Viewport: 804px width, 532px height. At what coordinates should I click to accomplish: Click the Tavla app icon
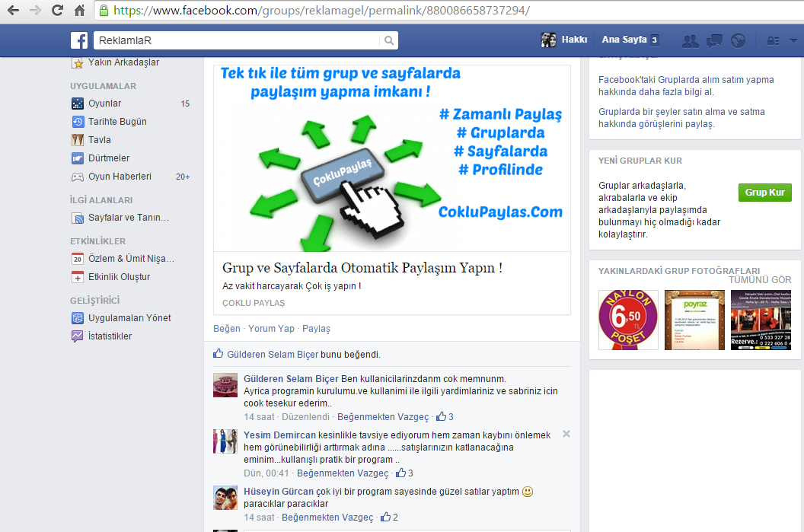click(78, 140)
